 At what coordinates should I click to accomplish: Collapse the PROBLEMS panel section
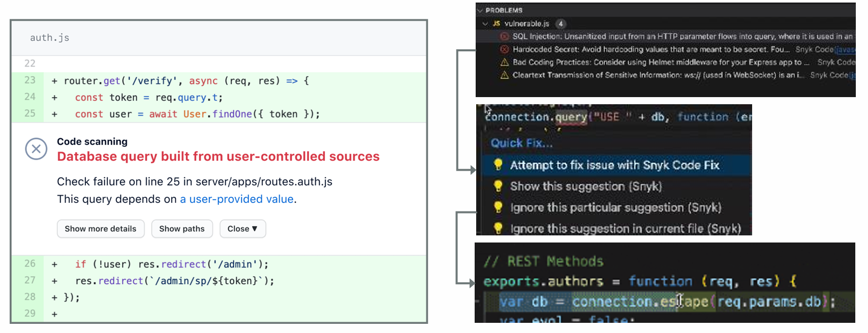coord(480,10)
